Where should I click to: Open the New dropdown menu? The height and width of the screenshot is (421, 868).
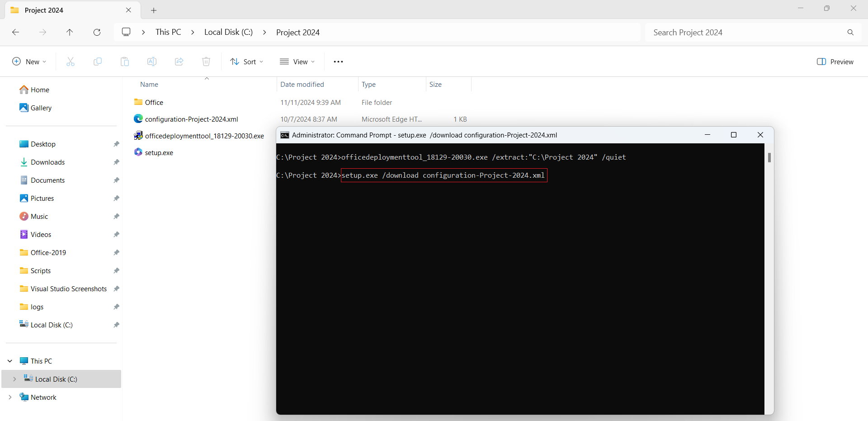pyautogui.click(x=29, y=61)
